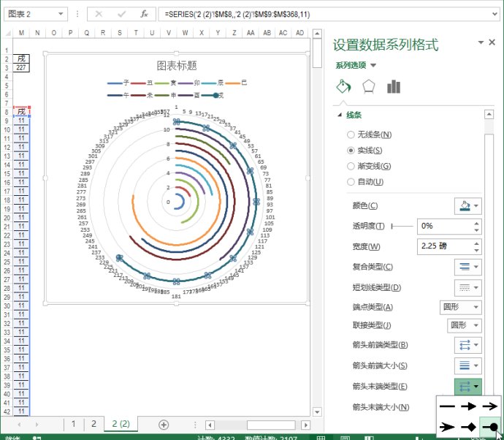Select 无线条(N) no line option
Screen dimensions: 504x440
(370, 134)
